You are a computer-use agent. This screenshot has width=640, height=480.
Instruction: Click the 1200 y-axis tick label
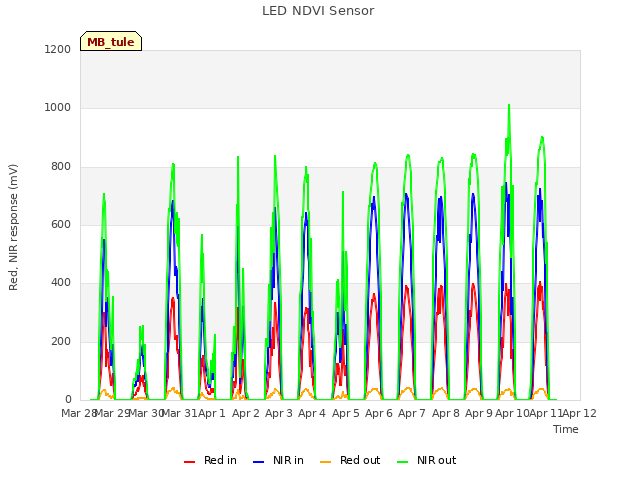point(58,49)
